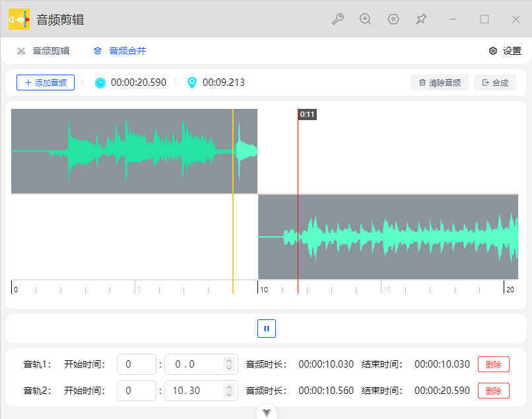
Task: Click the 清除音频 clear audio button
Action: pos(440,82)
